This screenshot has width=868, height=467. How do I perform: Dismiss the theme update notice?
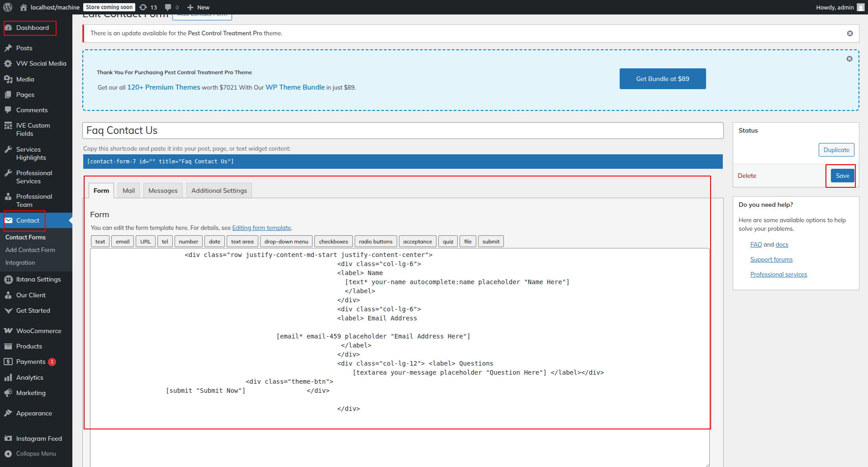[849, 33]
